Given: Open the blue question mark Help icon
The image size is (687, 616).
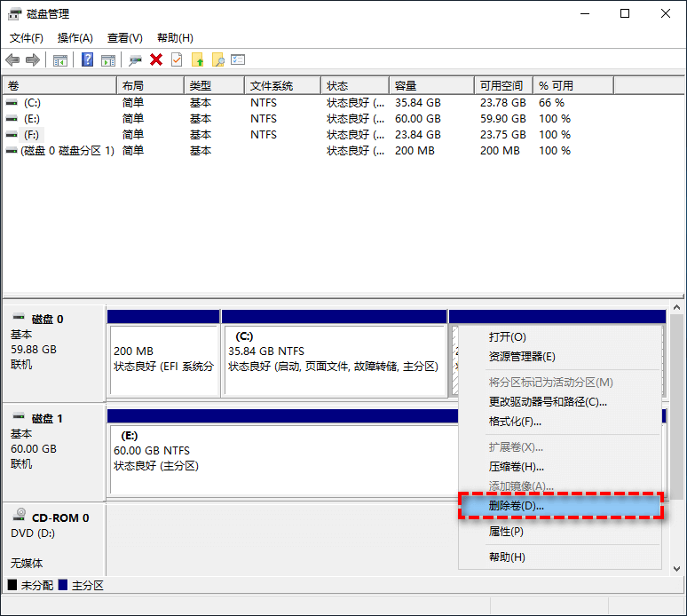Looking at the screenshot, I should point(87,59).
